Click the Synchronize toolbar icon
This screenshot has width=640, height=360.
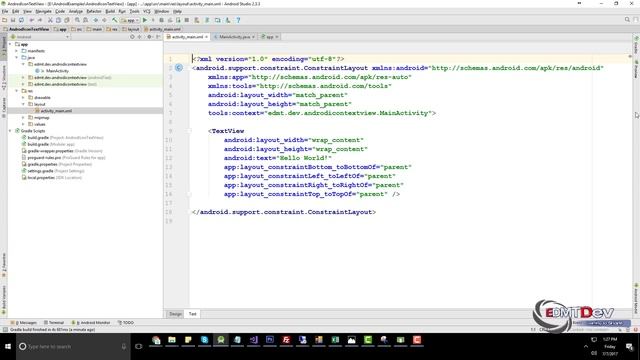(21, 20)
